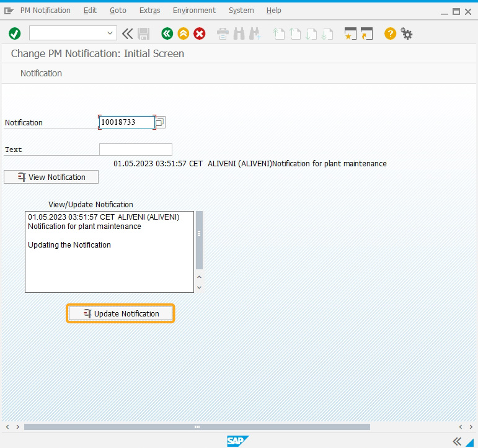Maximize the SAP window
Image resolution: width=478 pixels, height=448 pixels.
[456, 12]
